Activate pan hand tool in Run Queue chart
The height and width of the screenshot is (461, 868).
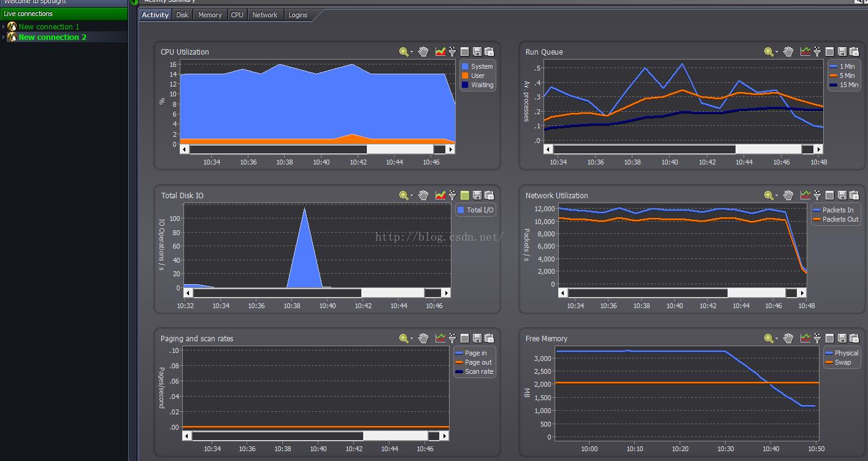[788, 52]
